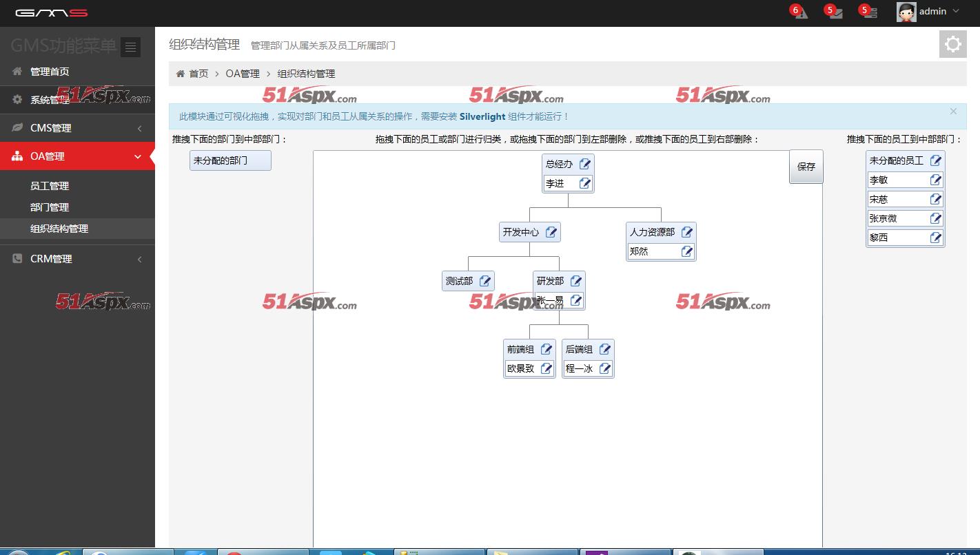The image size is (980, 555).
Task: Click the edit icon next to 后端组
Action: (605, 349)
